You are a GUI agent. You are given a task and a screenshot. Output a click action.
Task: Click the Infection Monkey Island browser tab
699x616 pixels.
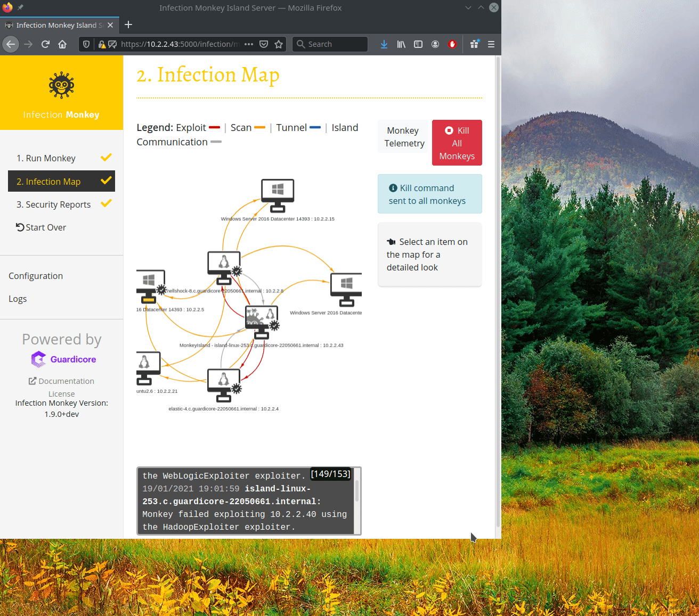tap(59, 25)
